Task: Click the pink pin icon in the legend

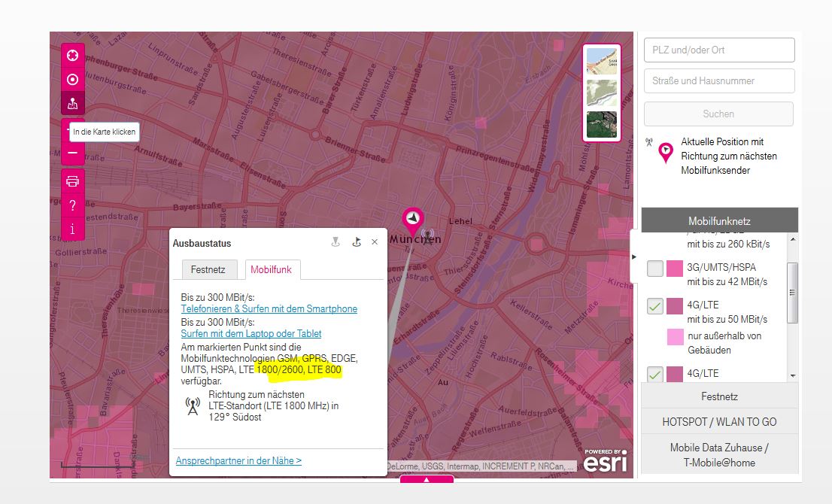Action: 666,153
